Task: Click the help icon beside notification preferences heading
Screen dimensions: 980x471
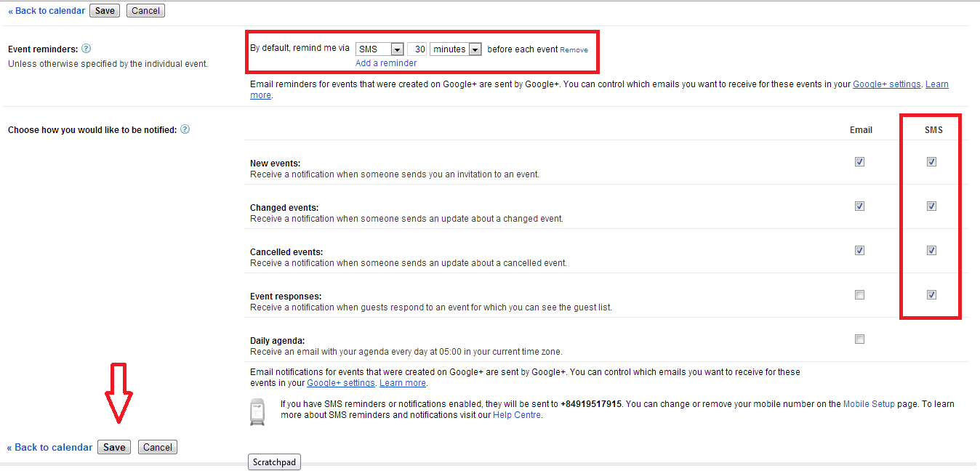Action: click(185, 129)
